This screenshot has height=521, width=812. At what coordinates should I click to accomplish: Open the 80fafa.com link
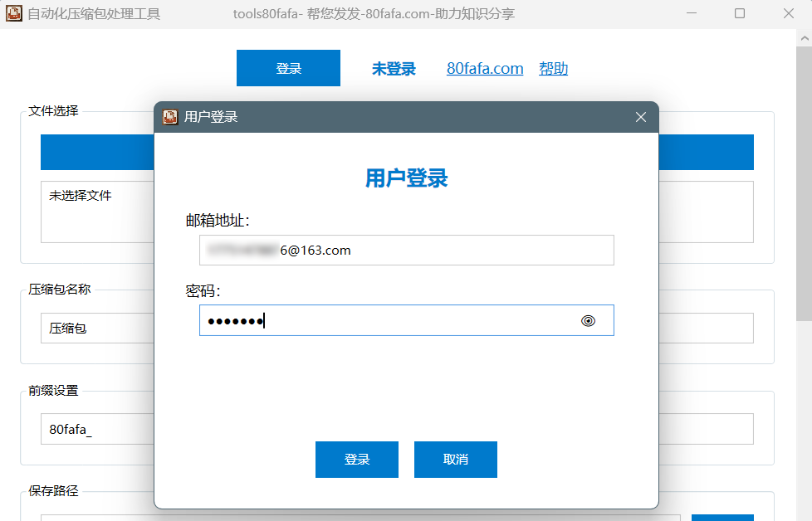click(485, 69)
